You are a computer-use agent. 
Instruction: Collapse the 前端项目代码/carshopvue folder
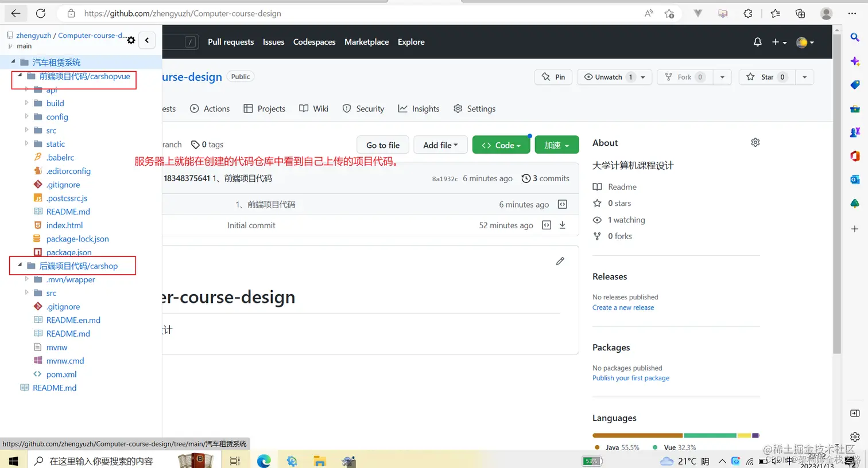tap(20, 75)
